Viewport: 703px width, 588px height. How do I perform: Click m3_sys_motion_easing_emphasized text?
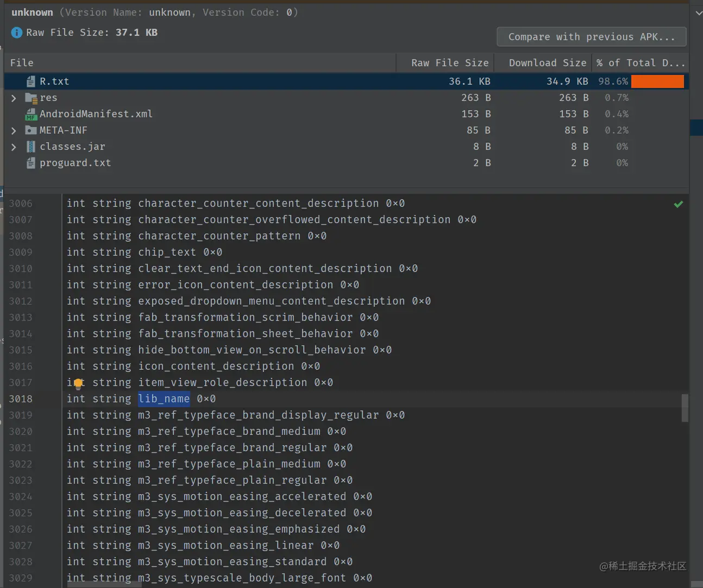239,529
